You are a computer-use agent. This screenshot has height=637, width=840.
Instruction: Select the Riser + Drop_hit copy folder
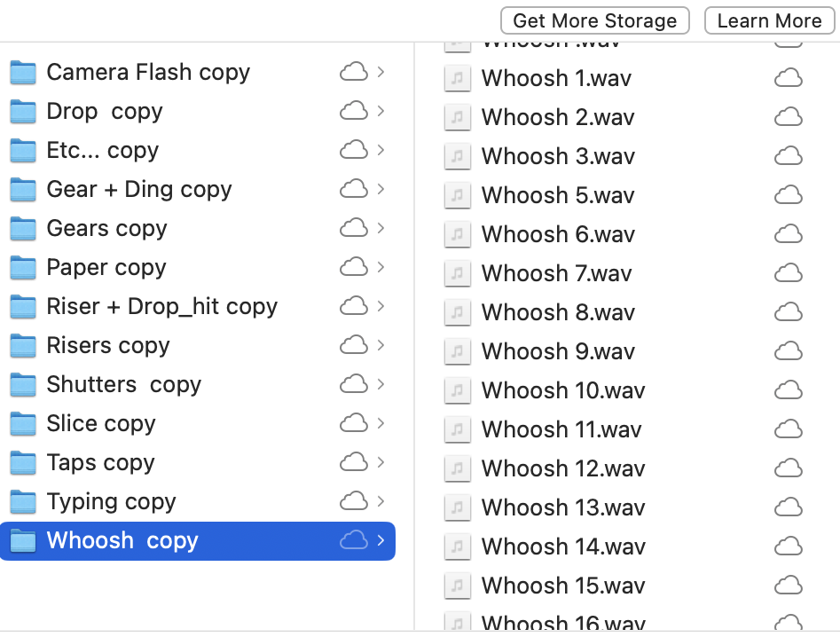point(198,306)
